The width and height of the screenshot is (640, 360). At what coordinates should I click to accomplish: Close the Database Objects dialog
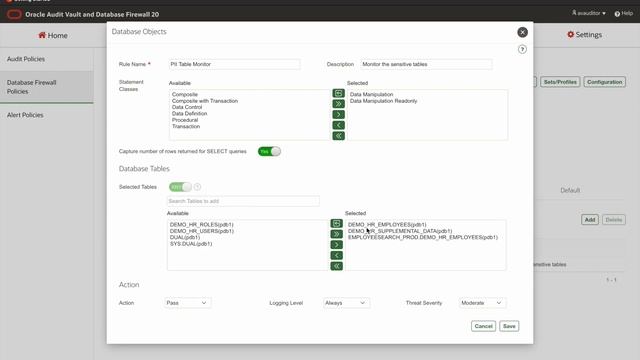click(x=522, y=32)
